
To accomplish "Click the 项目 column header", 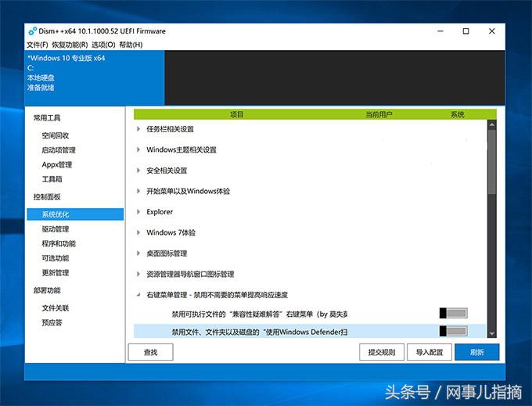I will (236, 114).
